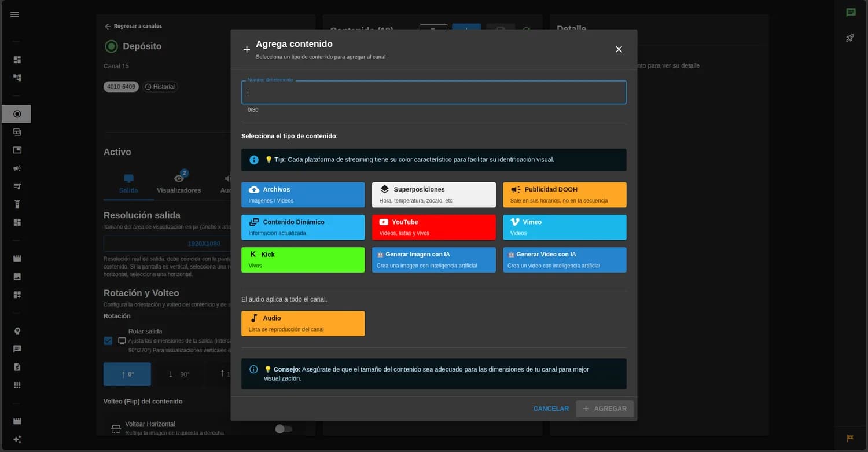Click the rocket icon at top right
Viewport: 868px width, 452px height.
[x=850, y=38]
